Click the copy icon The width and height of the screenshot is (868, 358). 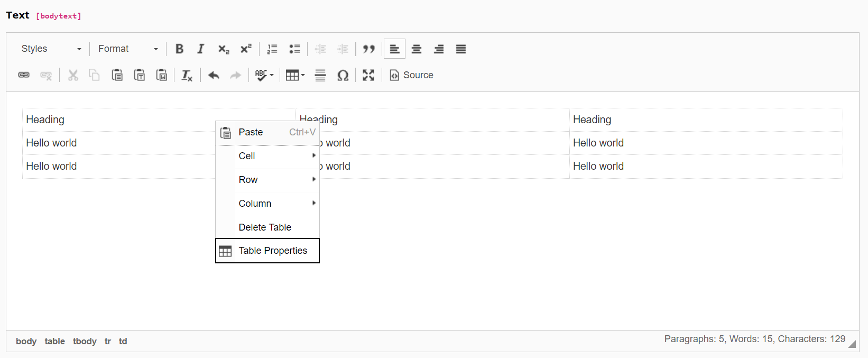(95, 75)
